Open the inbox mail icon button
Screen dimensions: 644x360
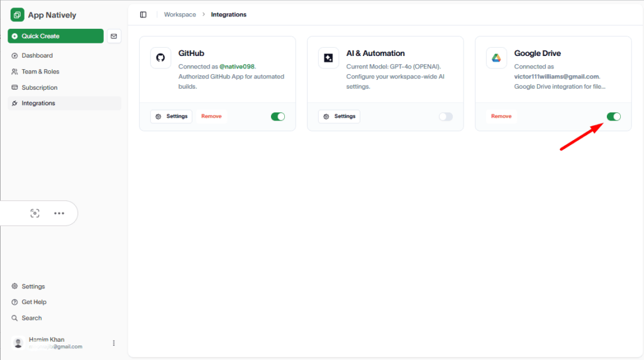click(114, 36)
